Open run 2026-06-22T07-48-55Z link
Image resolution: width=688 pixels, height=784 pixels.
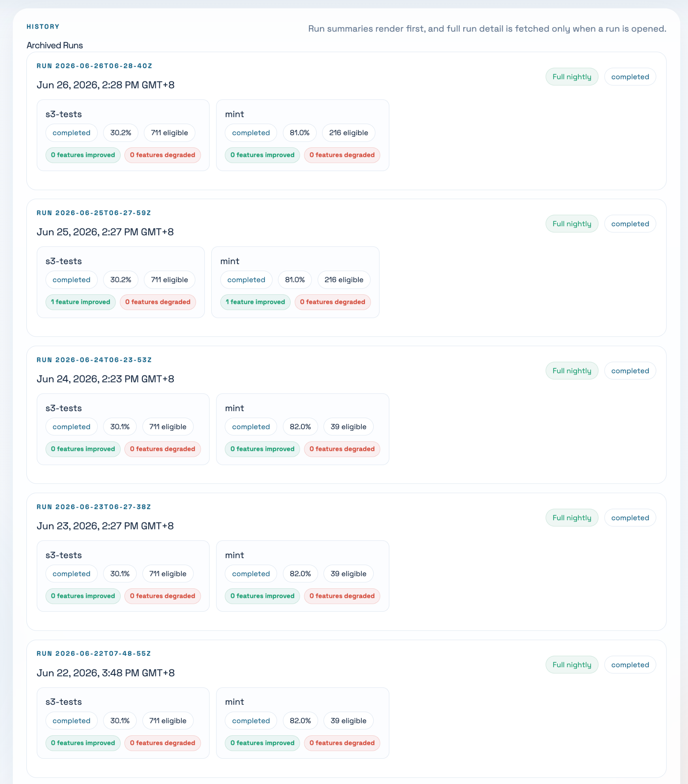[x=94, y=653]
